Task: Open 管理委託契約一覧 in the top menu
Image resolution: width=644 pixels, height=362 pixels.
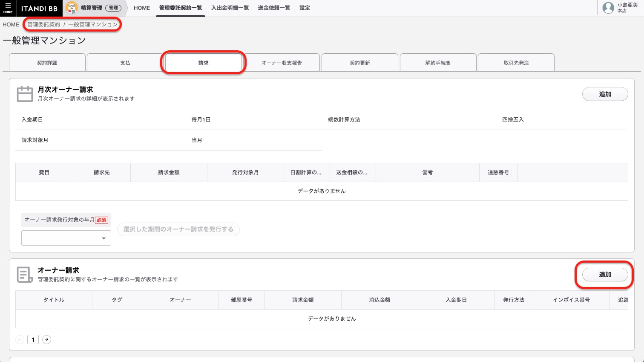Action: click(181, 8)
